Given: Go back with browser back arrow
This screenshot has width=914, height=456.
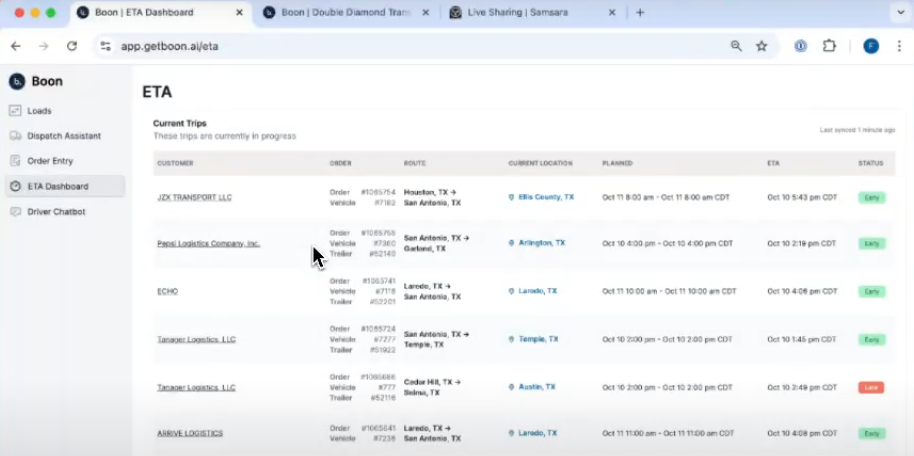Looking at the screenshot, I should click(x=16, y=46).
